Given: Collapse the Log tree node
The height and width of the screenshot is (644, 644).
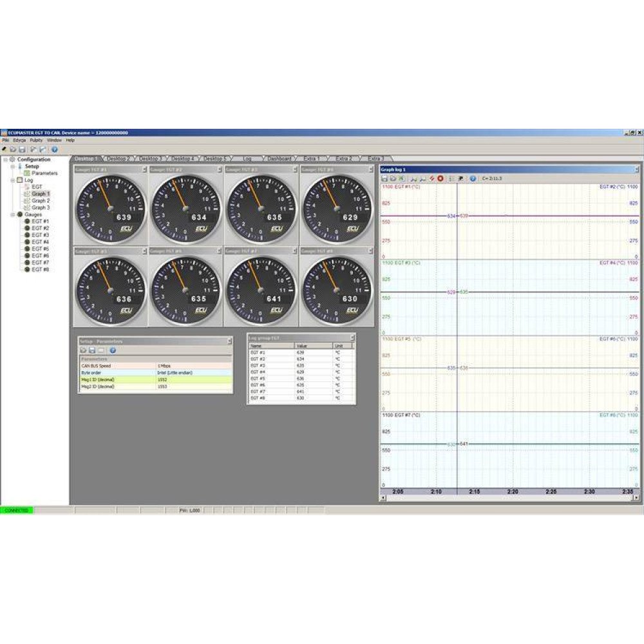Looking at the screenshot, I should (x=12, y=180).
